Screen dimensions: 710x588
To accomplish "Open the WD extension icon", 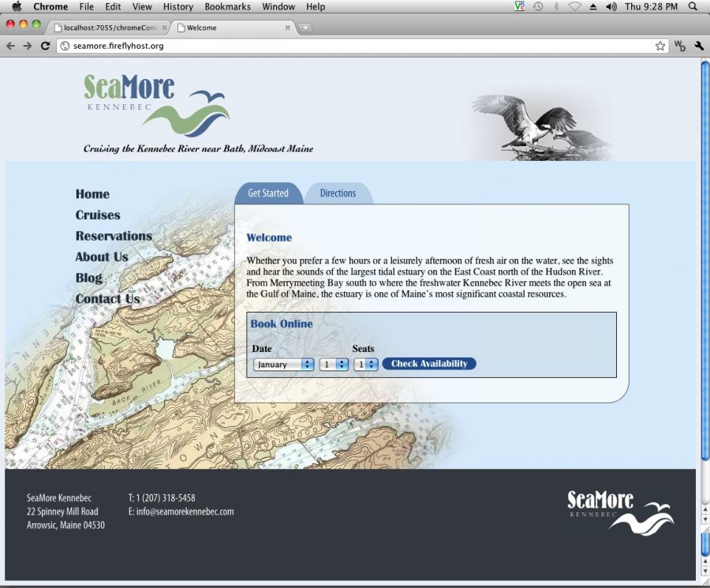I will coord(680,46).
